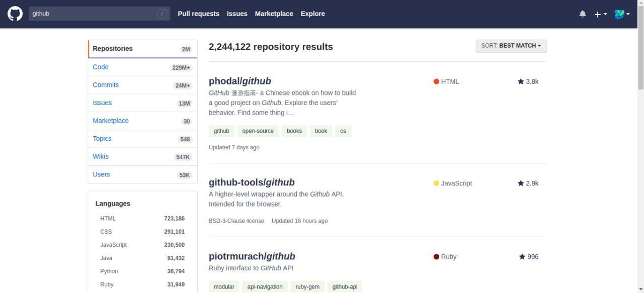
Task: Click the Languages sidebar heading
Action: tap(113, 204)
